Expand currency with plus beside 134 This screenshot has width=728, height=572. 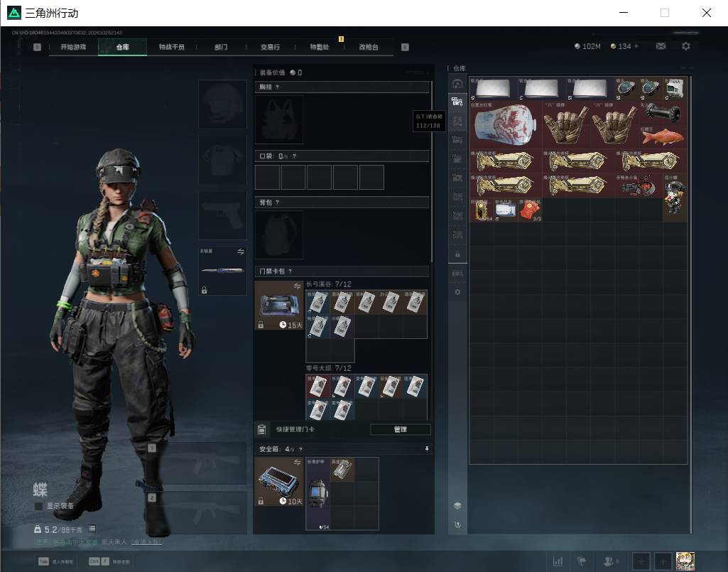pyautogui.click(x=636, y=46)
